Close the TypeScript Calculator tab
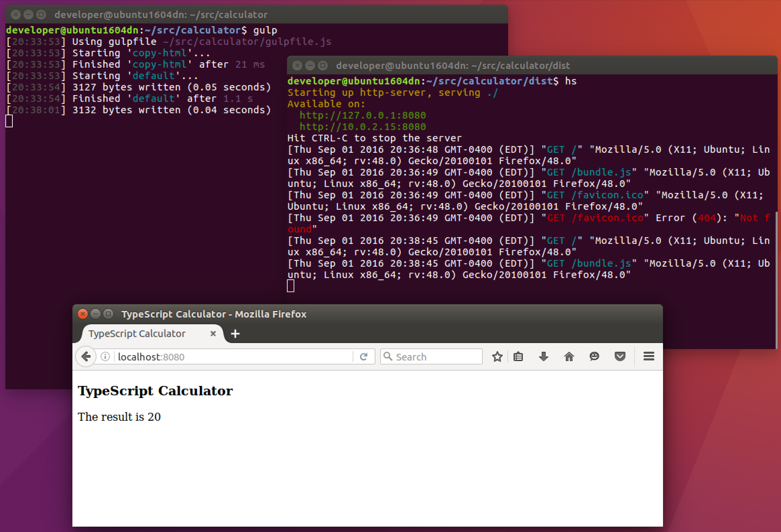Screen dimensions: 781x532 (213, 334)
